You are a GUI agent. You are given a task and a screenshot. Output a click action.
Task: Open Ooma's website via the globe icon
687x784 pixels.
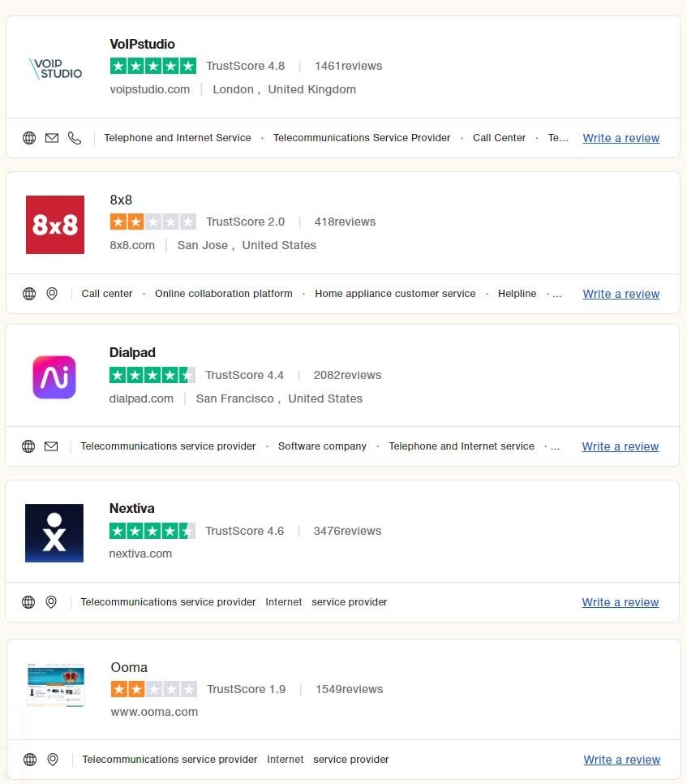30,760
